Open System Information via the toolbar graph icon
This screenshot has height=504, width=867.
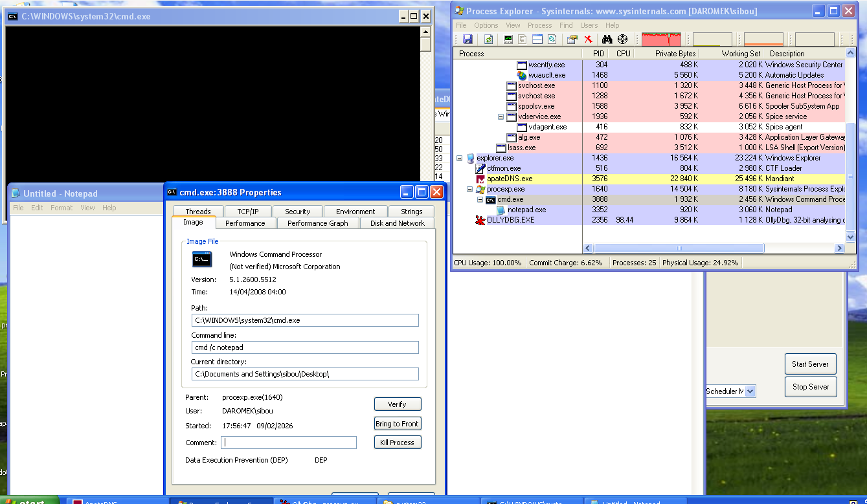coord(508,39)
